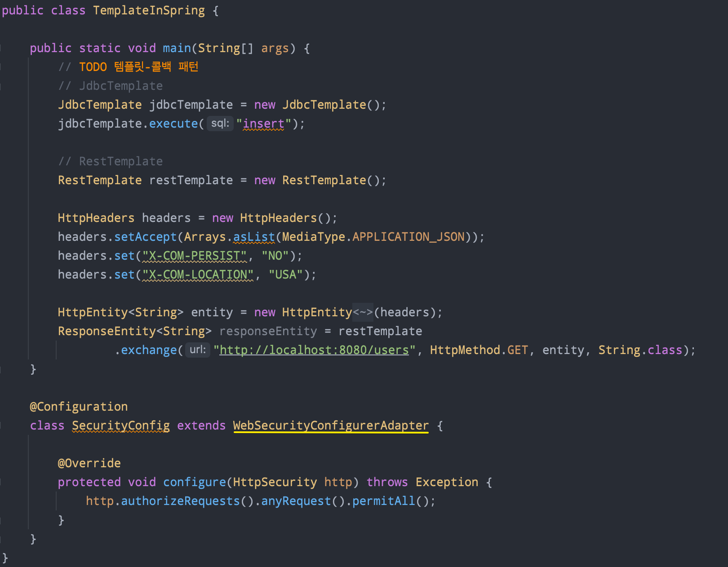Click the '// JdbcTemplate' comment
This screenshot has height=567, width=728.
click(x=111, y=86)
